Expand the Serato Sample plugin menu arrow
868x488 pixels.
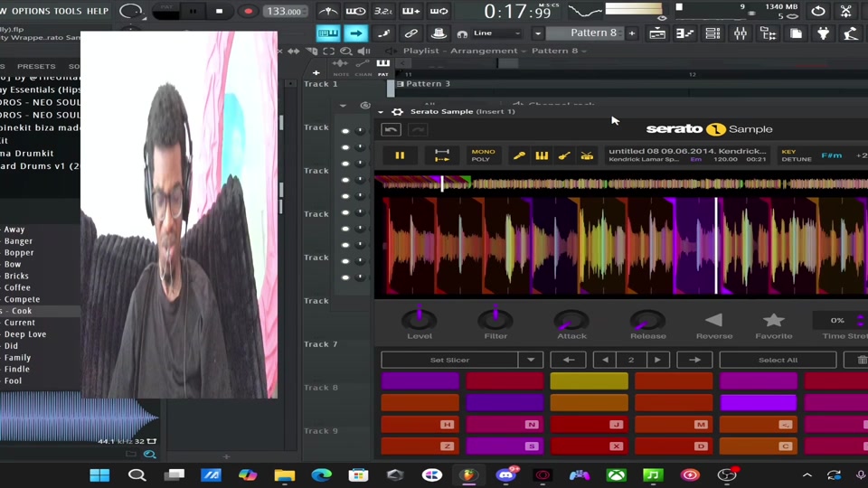[x=381, y=112]
